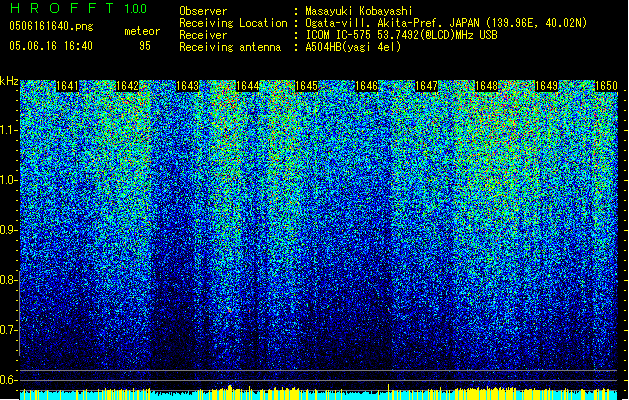Click the 1648 time marker
Viewport: 629px width, 400px height.
(486, 86)
